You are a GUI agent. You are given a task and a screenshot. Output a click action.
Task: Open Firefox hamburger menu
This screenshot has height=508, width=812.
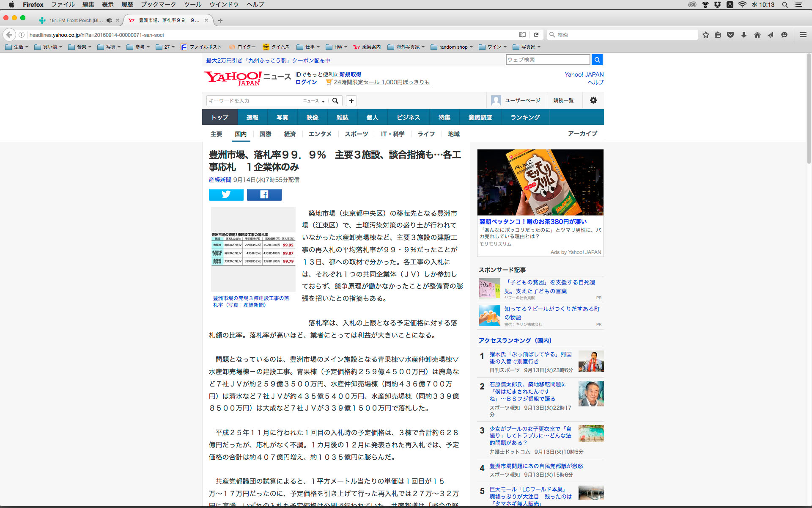click(x=803, y=35)
